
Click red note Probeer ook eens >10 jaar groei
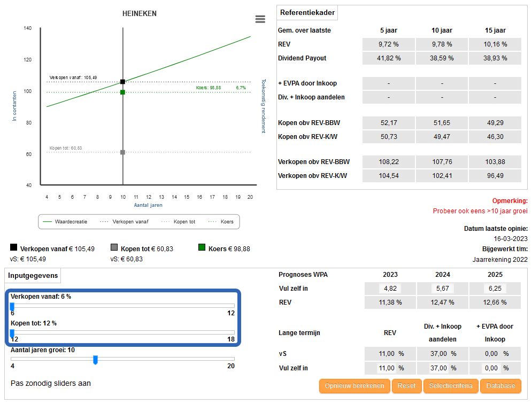pyautogui.click(x=480, y=211)
